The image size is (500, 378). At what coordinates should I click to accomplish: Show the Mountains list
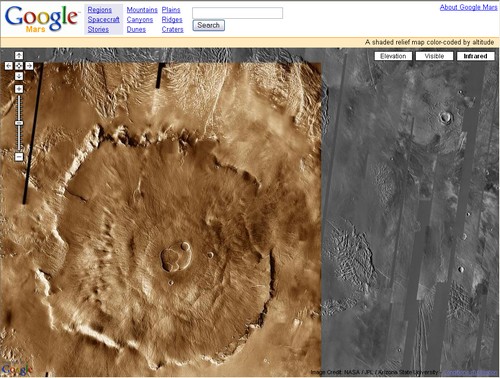(x=142, y=10)
